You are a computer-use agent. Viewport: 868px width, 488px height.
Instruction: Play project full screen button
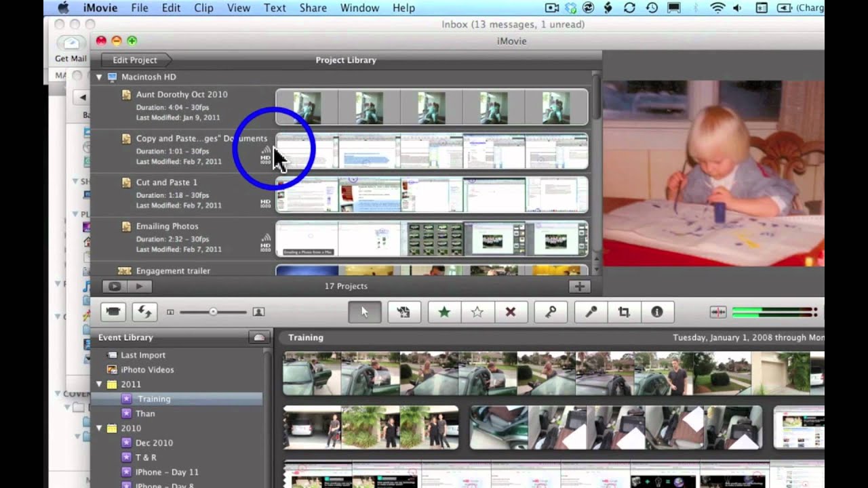click(x=115, y=286)
